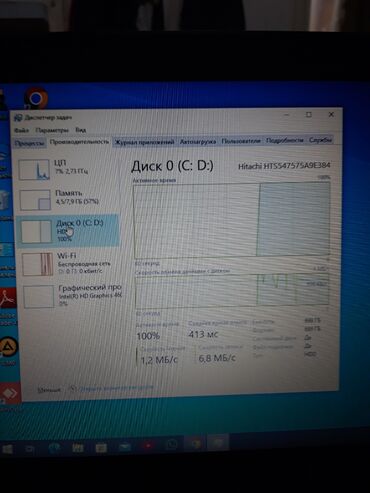This screenshot has width=370, height=493.
Task: Select the Память performance entry
Action: point(68,199)
